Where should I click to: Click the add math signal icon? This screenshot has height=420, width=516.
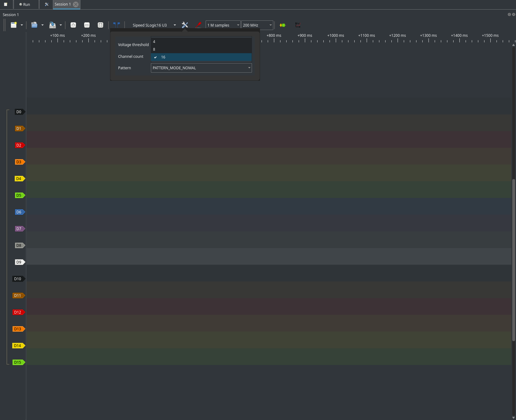[x=298, y=25]
